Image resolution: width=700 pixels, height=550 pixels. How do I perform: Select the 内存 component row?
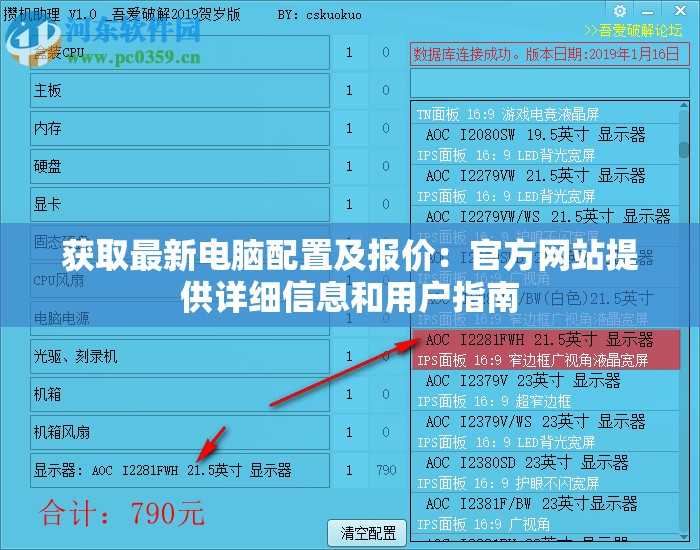180,129
